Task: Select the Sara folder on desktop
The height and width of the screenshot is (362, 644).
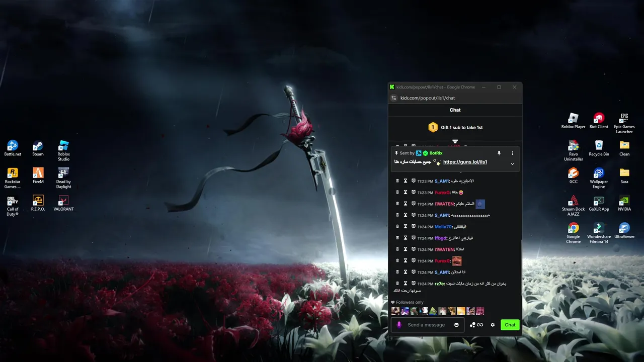Action: tap(624, 176)
